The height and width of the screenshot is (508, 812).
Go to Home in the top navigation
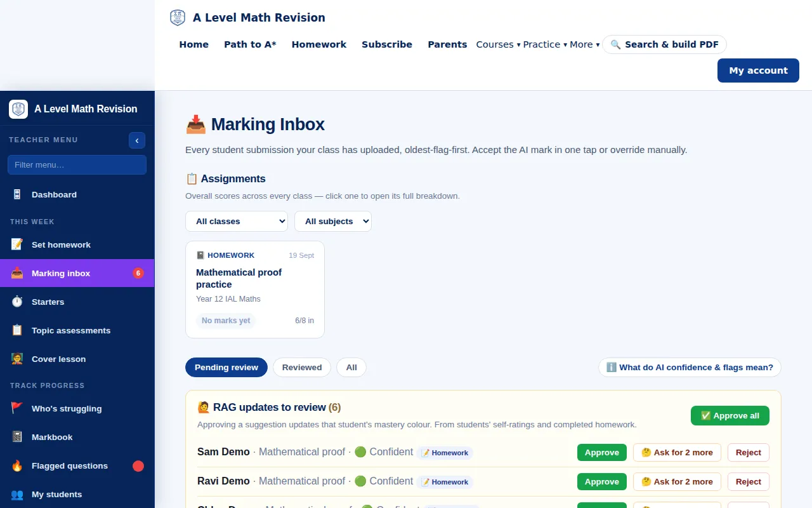pyautogui.click(x=194, y=44)
